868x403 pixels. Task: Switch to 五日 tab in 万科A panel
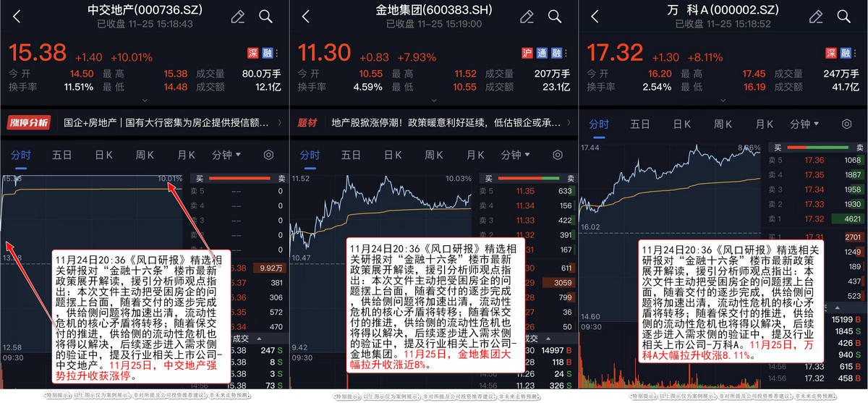point(641,124)
